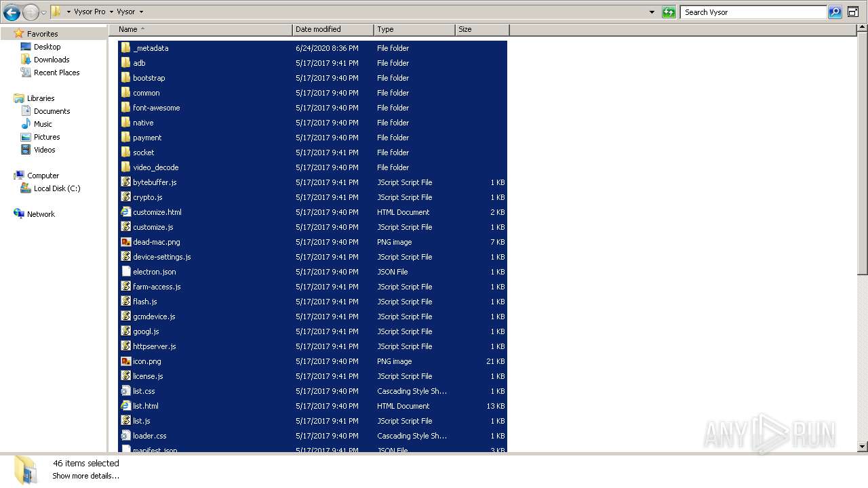Expand the Vysor breadcrumb arrow
This screenshot has height=488, width=868.
click(141, 12)
